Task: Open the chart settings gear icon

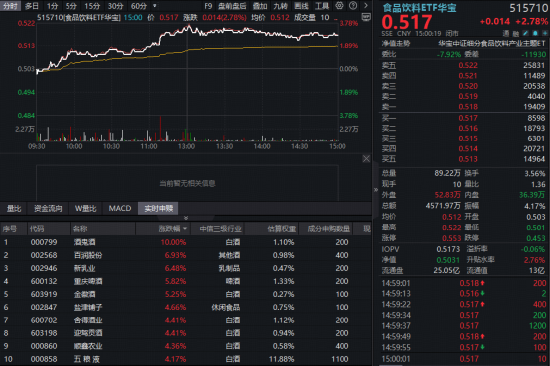Action: click(339, 6)
